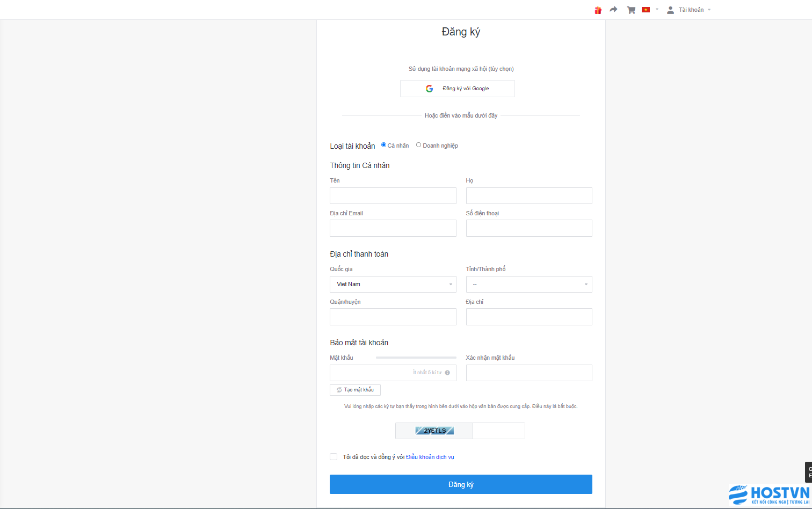Expand the caret next to Tài khoản
This screenshot has width=812, height=509.
tap(709, 10)
